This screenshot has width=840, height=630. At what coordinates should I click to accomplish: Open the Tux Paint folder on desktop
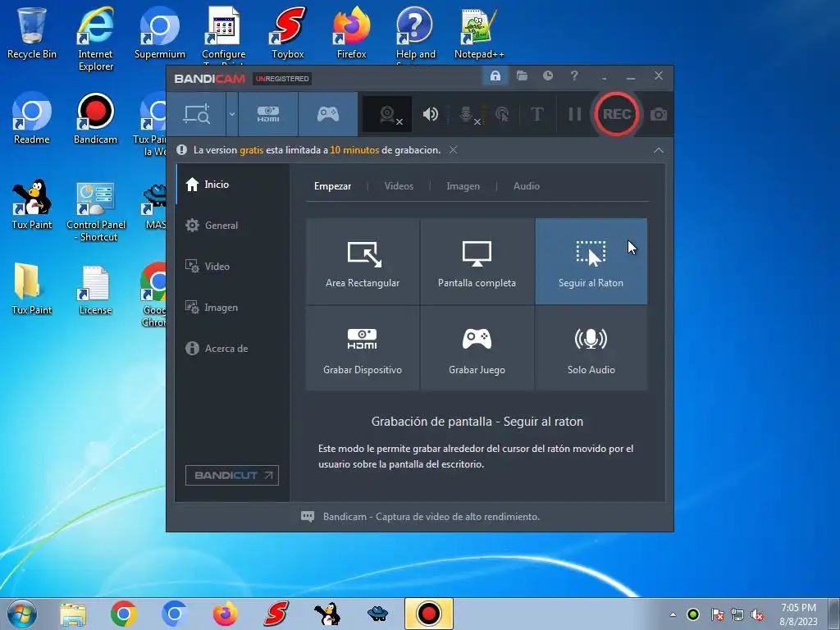click(32, 290)
